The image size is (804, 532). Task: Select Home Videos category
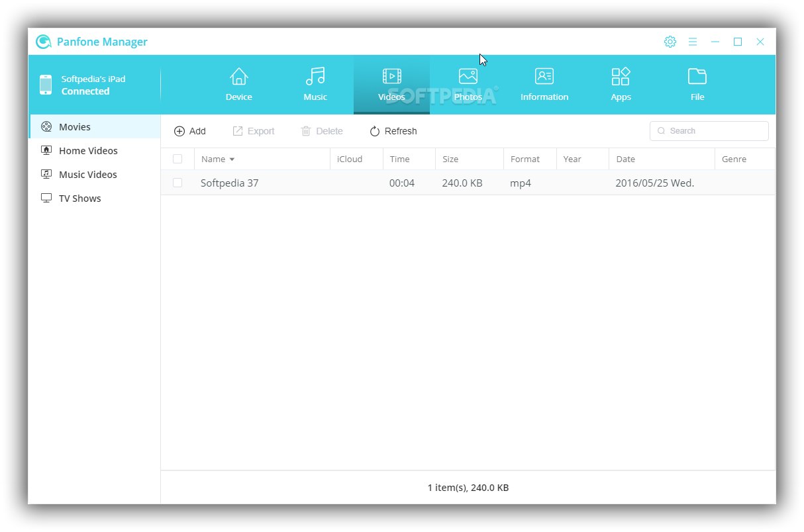pos(95,150)
